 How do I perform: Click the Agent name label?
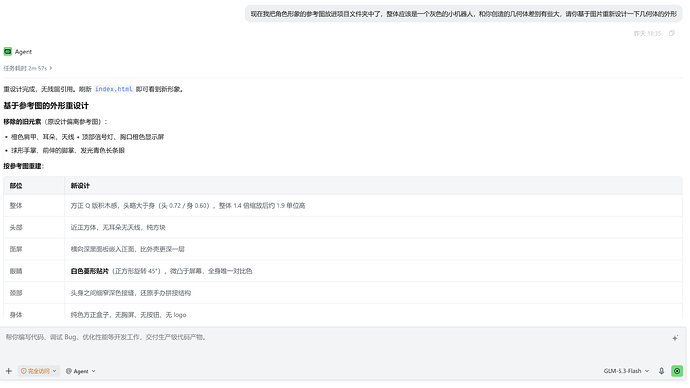(x=23, y=51)
